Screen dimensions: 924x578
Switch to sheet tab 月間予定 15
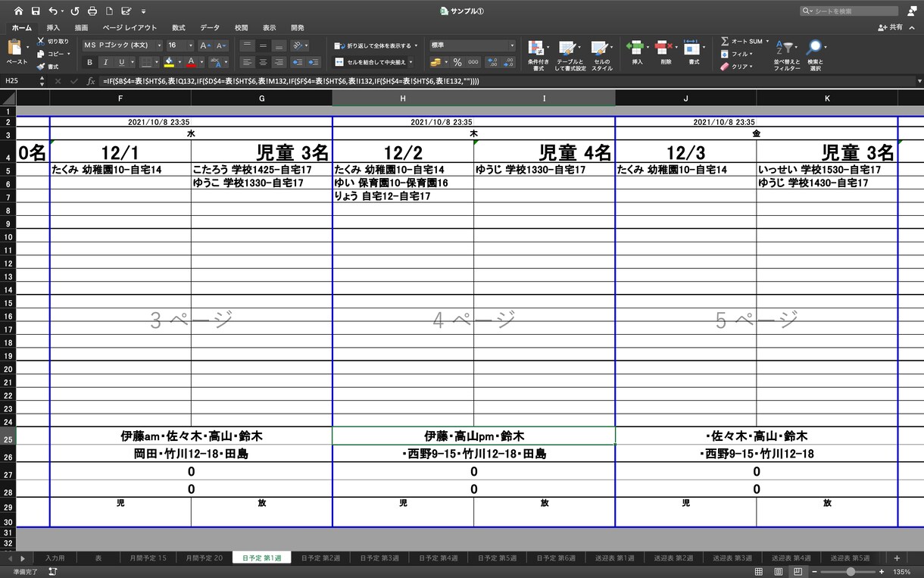pos(147,558)
